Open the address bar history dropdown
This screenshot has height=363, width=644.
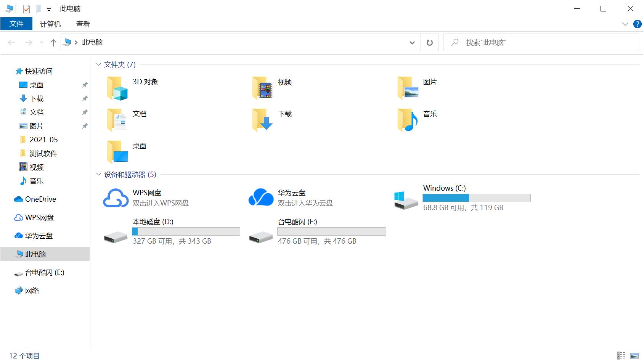[412, 43]
